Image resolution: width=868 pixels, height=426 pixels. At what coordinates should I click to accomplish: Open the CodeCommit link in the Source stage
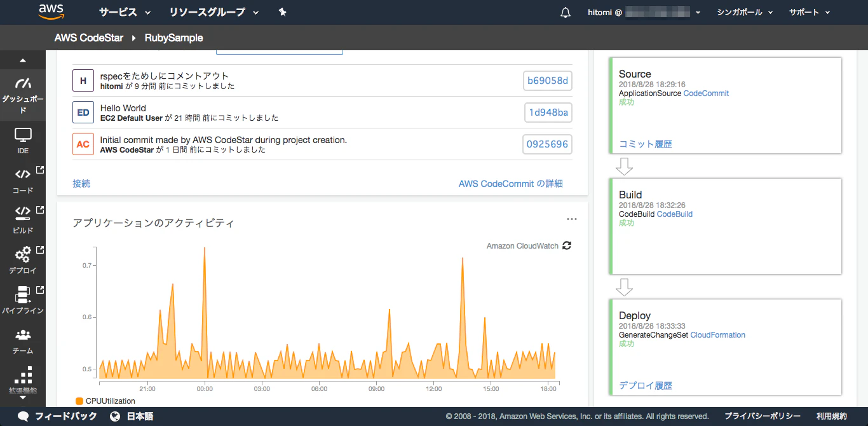point(706,93)
